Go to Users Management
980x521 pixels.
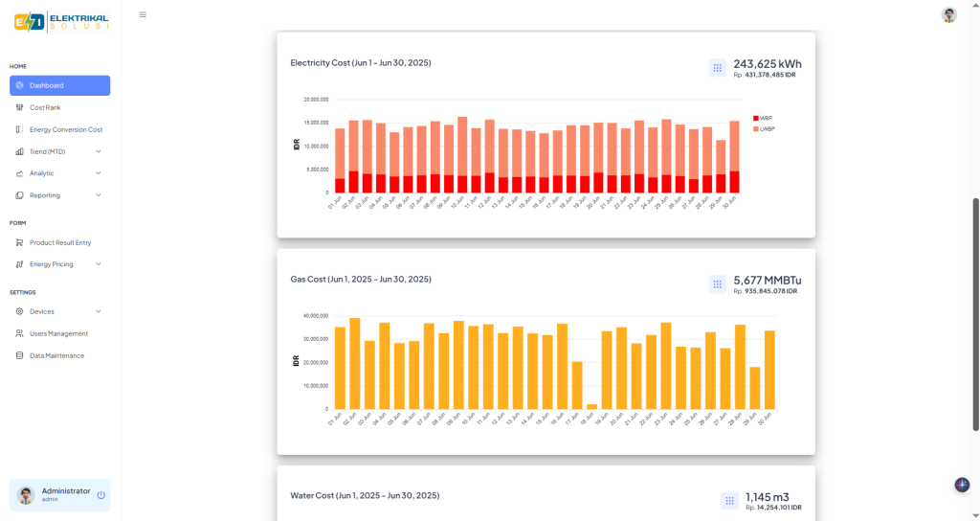(x=58, y=333)
